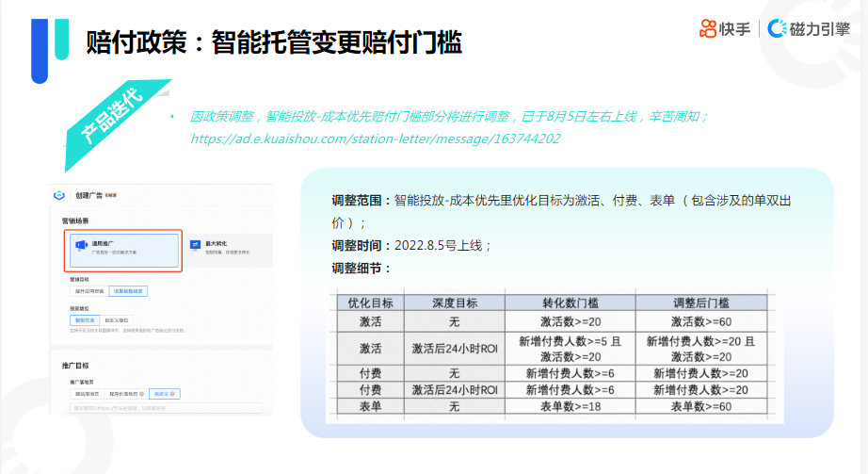Click the landing page URL input field
The width and height of the screenshot is (868, 474).
coord(166,408)
